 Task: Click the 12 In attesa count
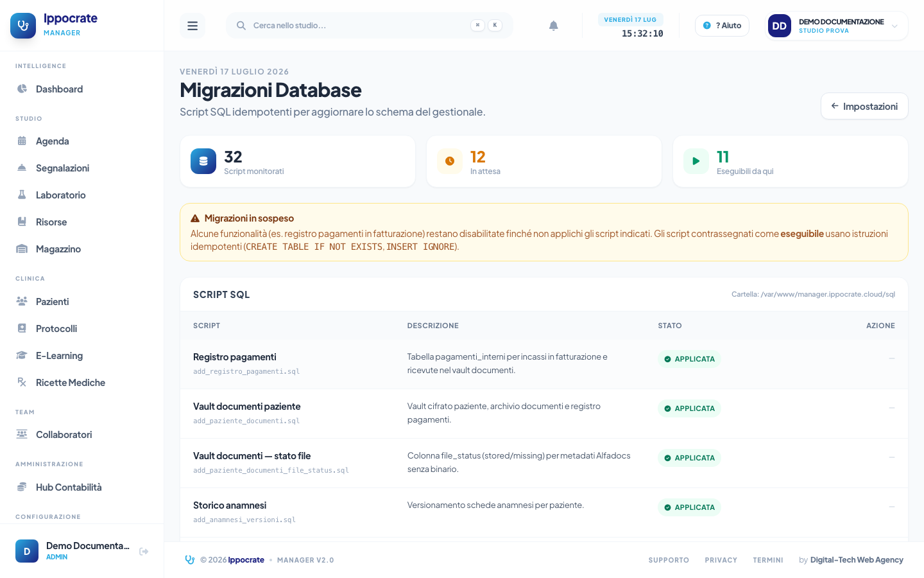pos(478,157)
